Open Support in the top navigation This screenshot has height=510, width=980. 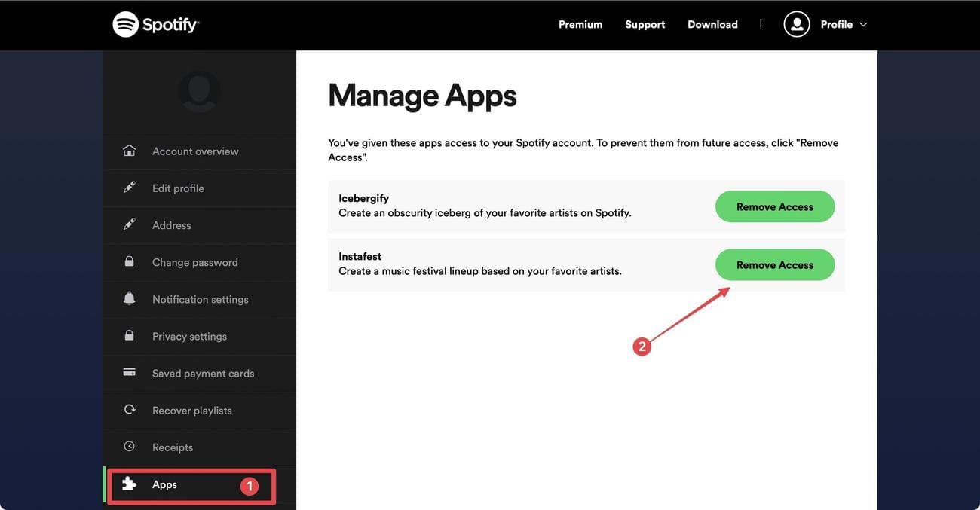(x=645, y=24)
